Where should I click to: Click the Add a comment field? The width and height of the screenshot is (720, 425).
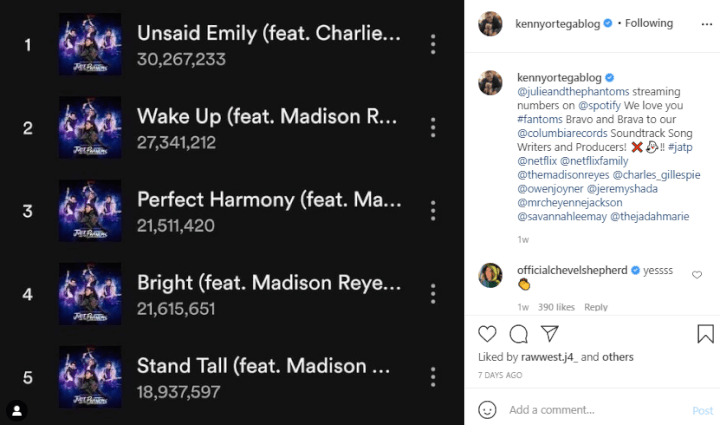tap(590, 410)
